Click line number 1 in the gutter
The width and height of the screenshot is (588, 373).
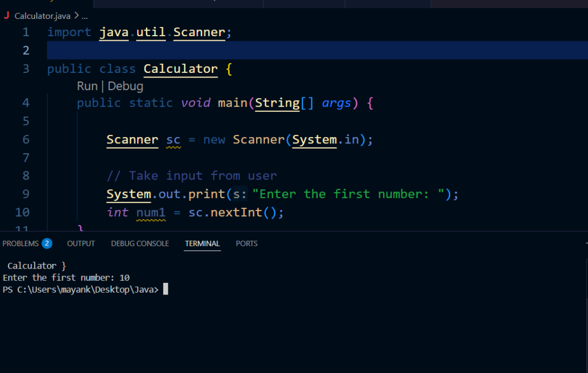(x=26, y=32)
